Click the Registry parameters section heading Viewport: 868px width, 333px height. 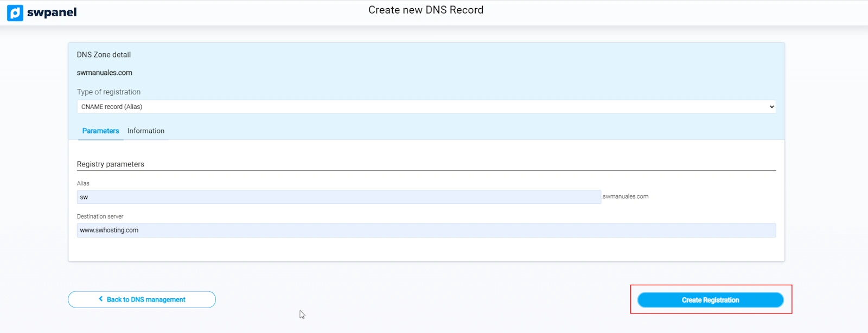110,164
